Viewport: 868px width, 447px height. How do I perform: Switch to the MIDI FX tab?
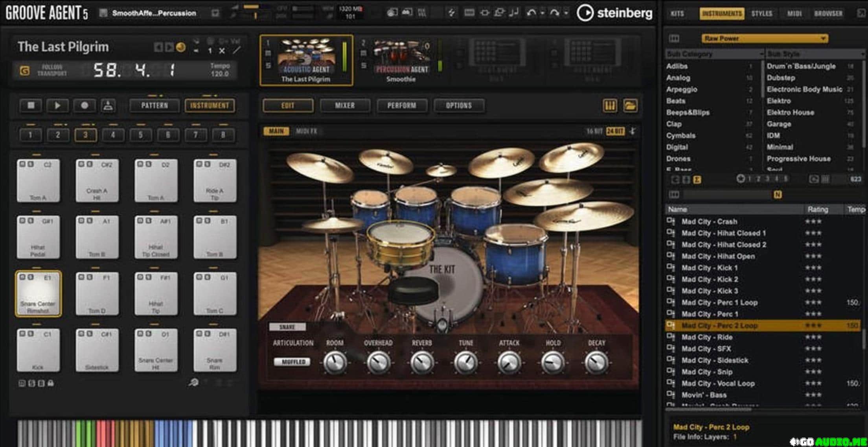coord(306,131)
